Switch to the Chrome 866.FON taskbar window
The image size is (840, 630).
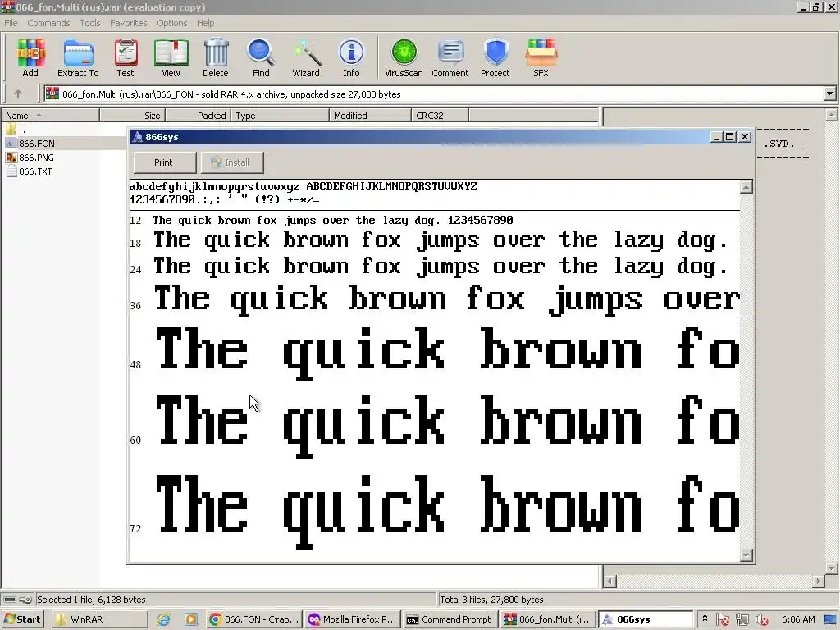tap(254, 619)
